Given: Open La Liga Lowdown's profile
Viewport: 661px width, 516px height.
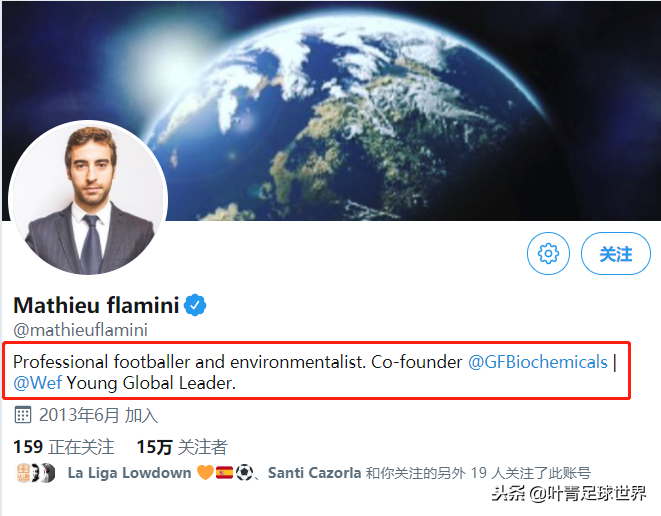Looking at the screenshot, I should [x=129, y=473].
